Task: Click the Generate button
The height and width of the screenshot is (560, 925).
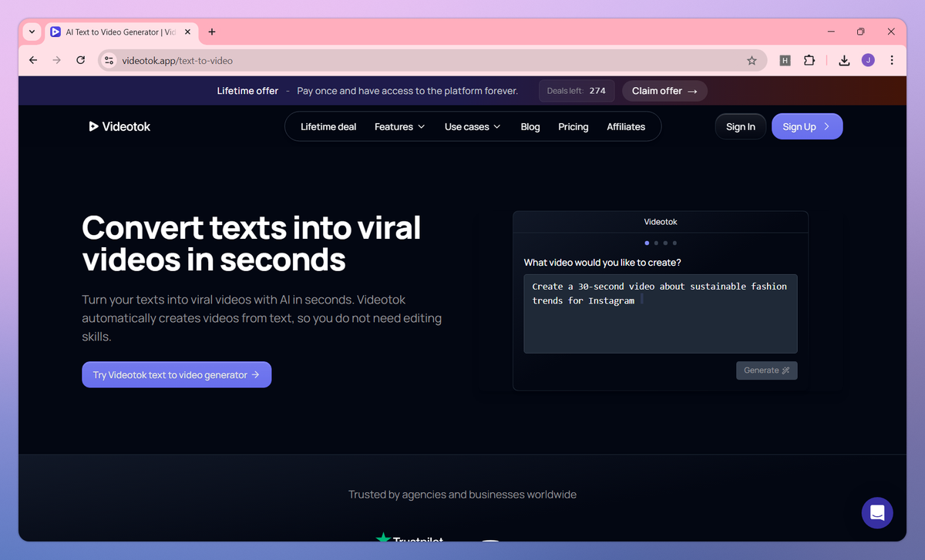Action: [x=767, y=371]
